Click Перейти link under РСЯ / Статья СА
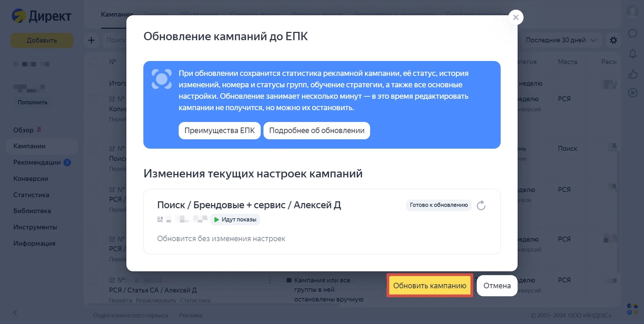The width and height of the screenshot is (644, 324). (120, 300)
